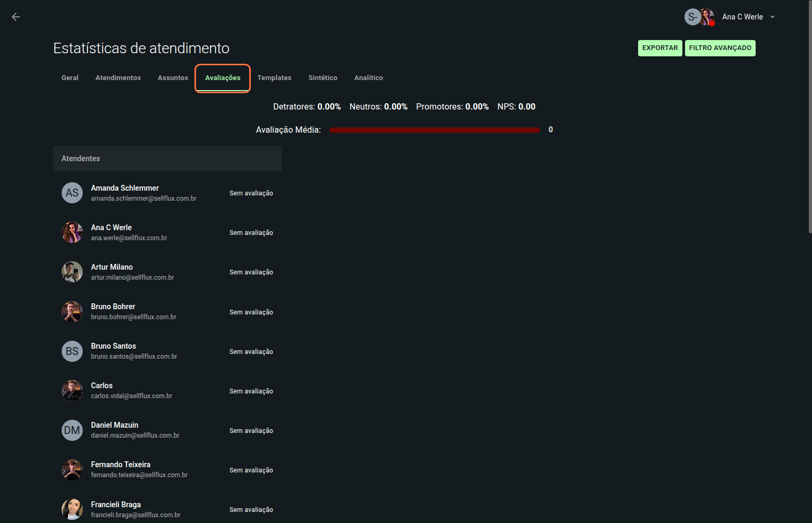
Task: Open the Sintético tab
Action: (x=322, y=78)
